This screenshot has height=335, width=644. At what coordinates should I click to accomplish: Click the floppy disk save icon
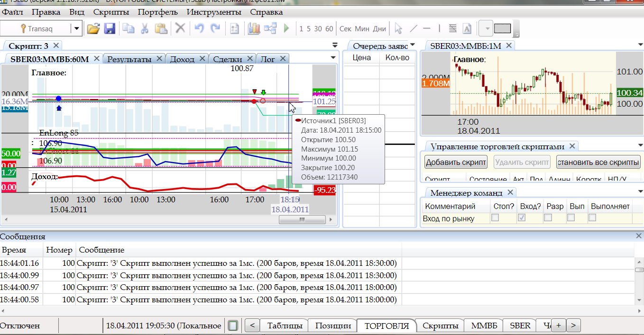pyautogui.click(x=110, y=29)
